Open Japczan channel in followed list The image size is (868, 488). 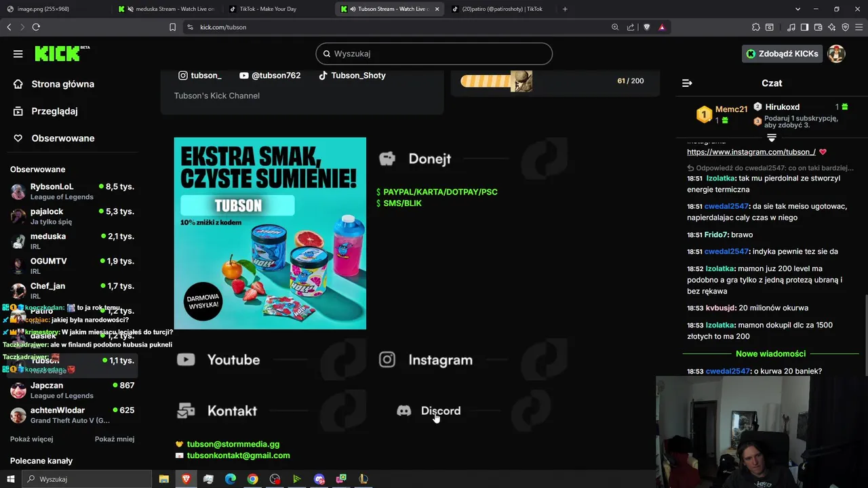[x=73, y=390]
